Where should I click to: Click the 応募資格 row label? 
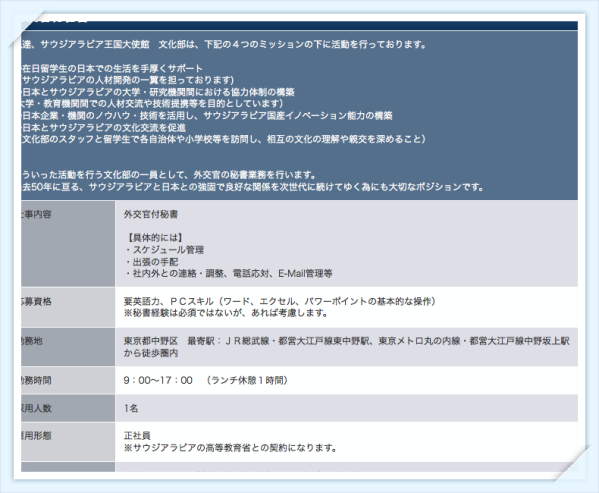click(36, 302)
